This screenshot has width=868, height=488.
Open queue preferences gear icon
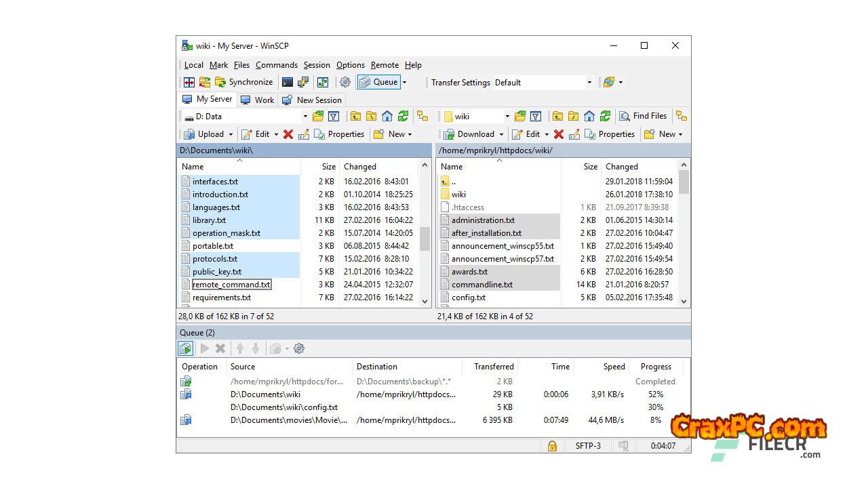pyautogui.click(x=299, y=348)
